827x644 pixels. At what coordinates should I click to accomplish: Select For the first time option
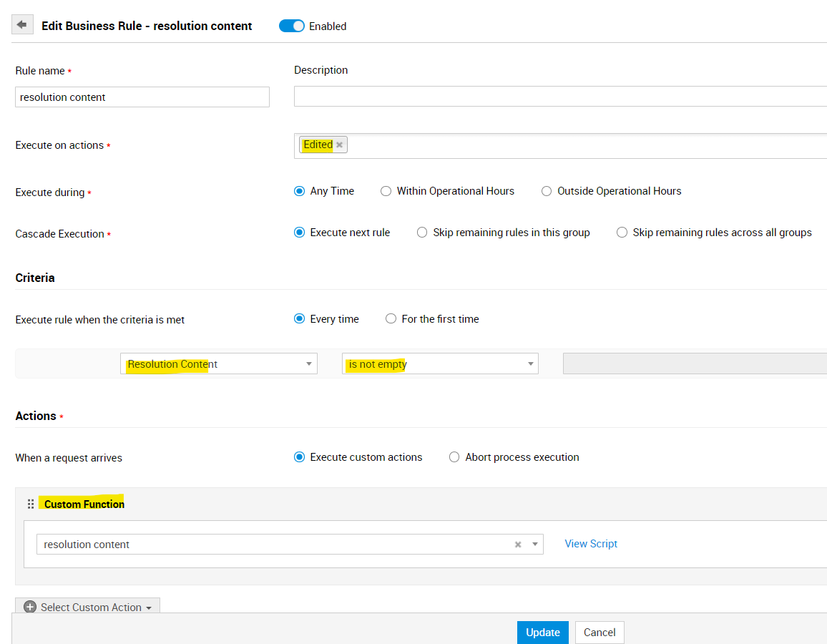[391, 319]
